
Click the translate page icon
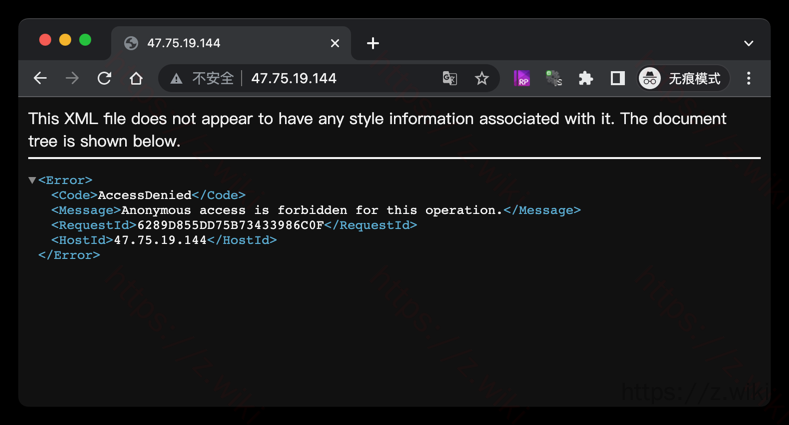(x=450, y=78)
